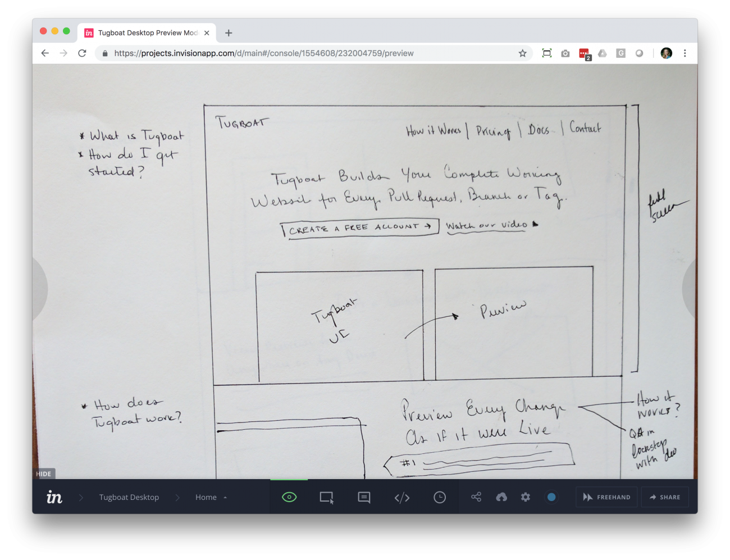Screen dimensions: 730x560
Task: Close the Tugboat Desktop Preview tab
Action: (x=207, y=33)
